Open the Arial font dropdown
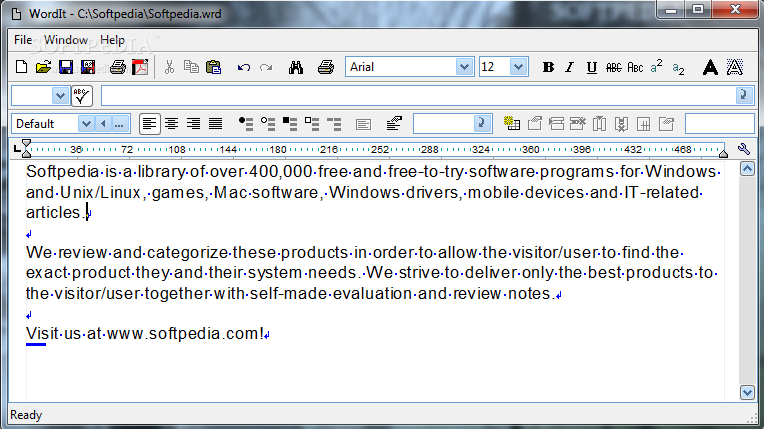 tap(464, 67)
